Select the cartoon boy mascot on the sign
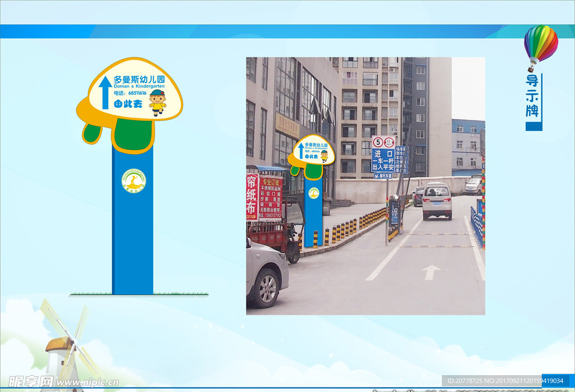The image size is (575, 392). (157, 102)
